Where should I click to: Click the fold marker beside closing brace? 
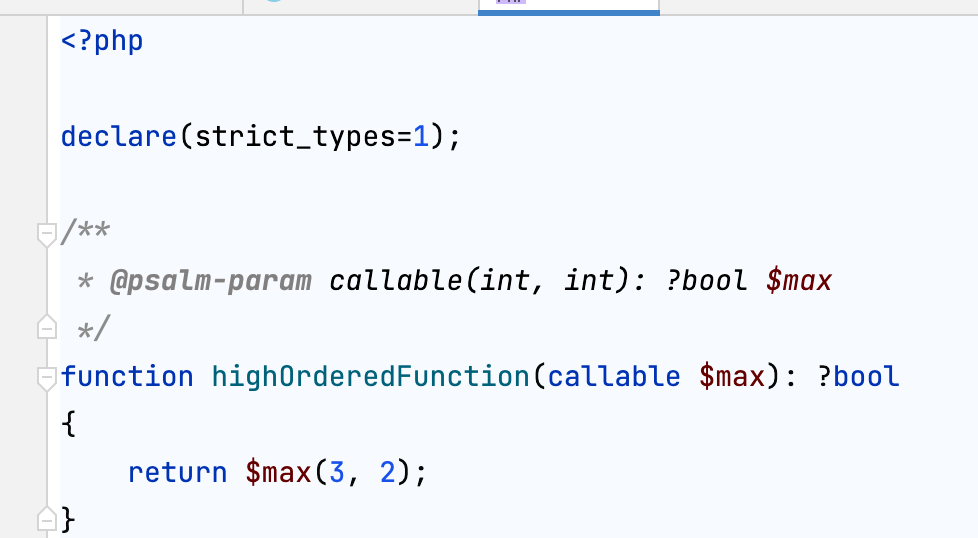click(x=46, y=518)
